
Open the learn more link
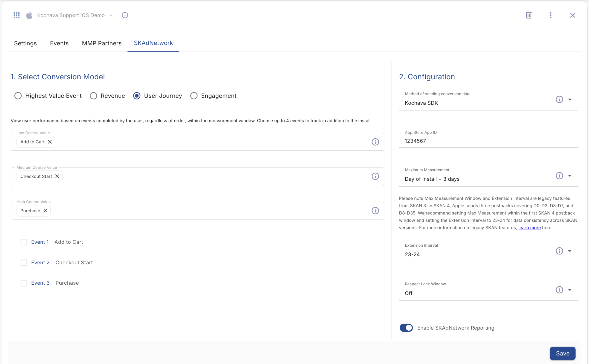point(529,228)
